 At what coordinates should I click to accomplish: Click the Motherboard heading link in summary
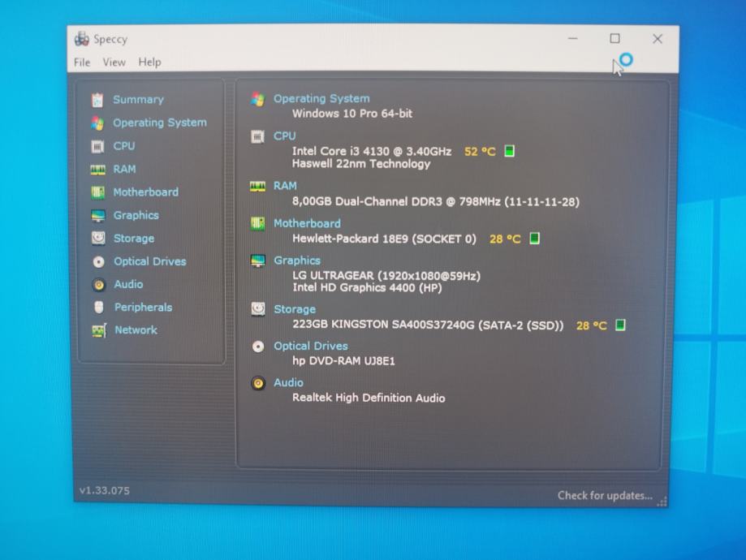point(307,223)
